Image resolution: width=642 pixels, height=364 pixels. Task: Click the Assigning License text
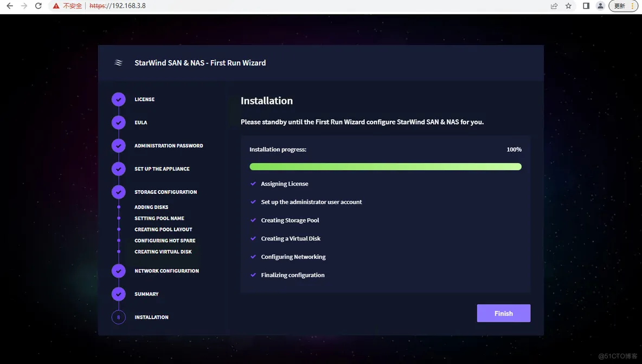tap(285, 184)
